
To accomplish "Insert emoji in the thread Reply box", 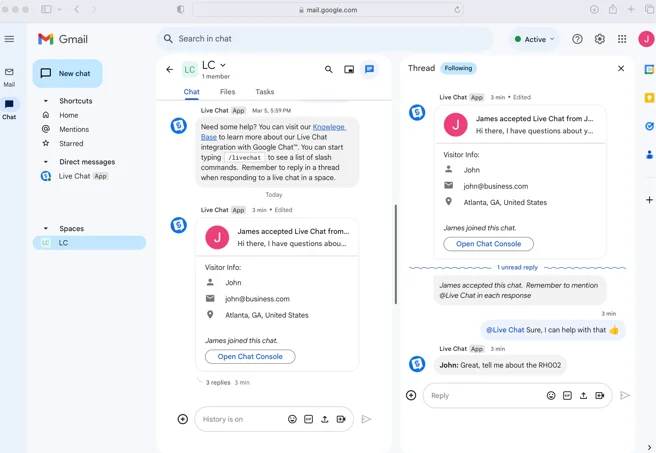I will (x=551, y=396).
